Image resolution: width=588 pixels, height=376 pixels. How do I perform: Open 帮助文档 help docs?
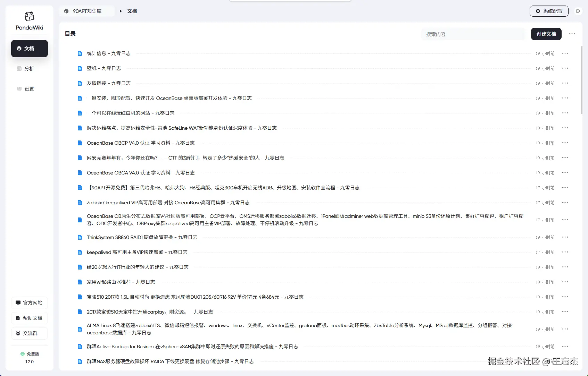coord(30,318)
